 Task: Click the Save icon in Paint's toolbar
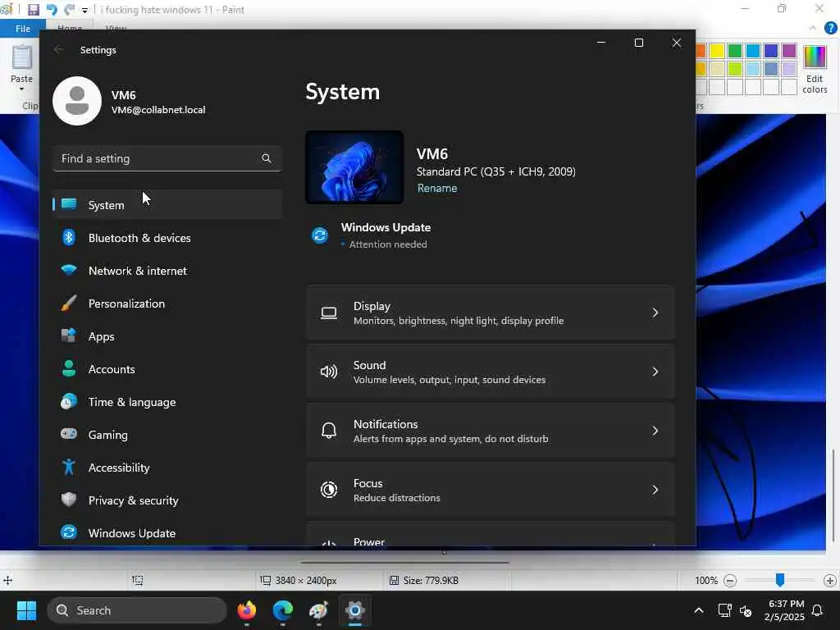[33, 10]
